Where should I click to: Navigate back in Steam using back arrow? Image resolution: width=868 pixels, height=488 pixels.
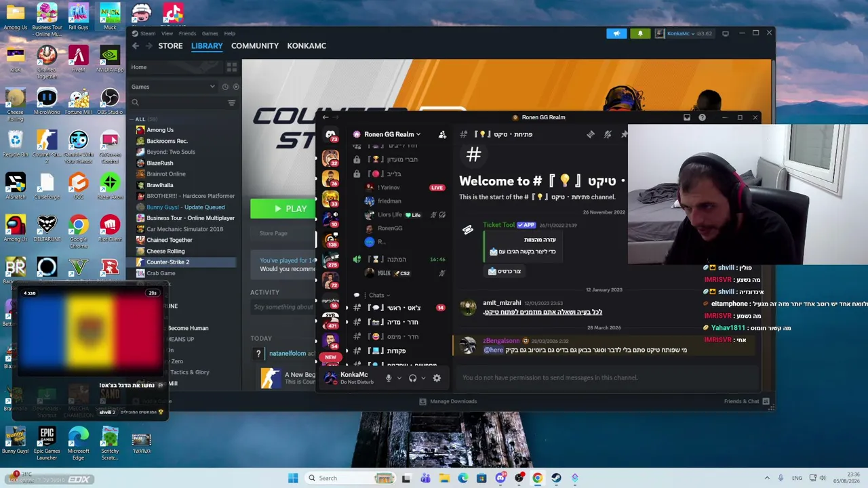click(x=136, y=46)
